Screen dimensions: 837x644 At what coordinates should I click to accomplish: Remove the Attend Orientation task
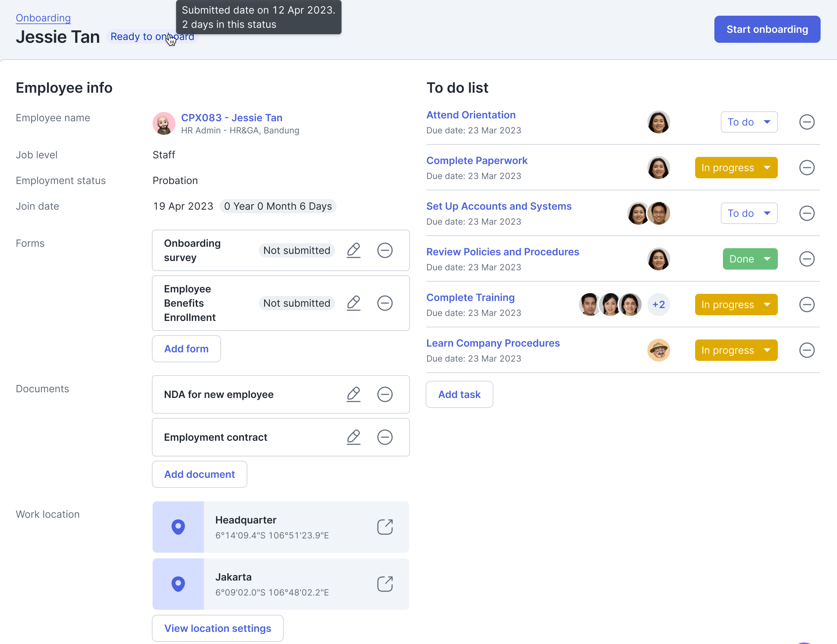(x=807, y=122)
